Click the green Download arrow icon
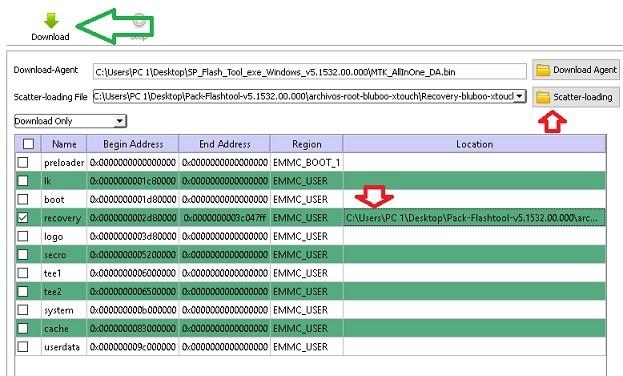The height and width of the screenshot is (376, 623). [x=51, y=20]
